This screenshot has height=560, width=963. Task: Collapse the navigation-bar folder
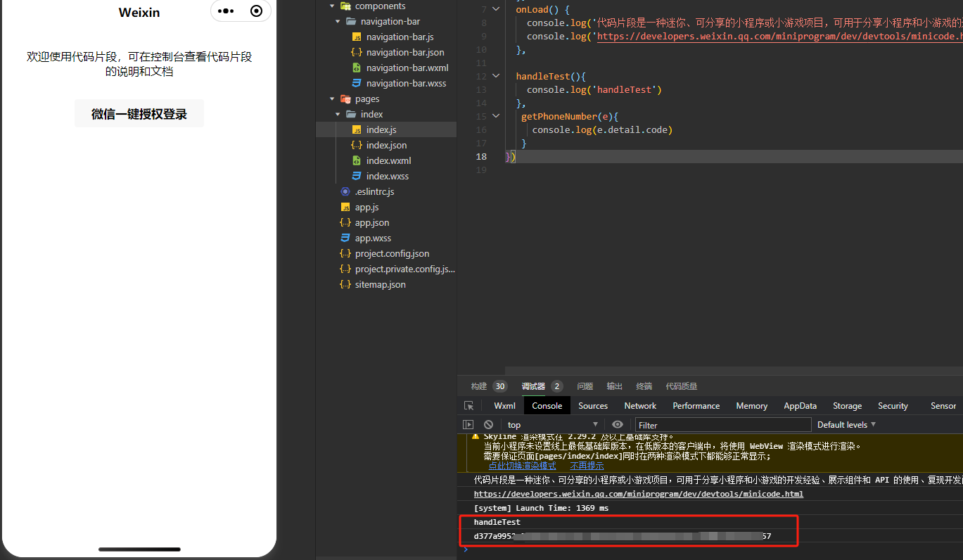point(338,22)
